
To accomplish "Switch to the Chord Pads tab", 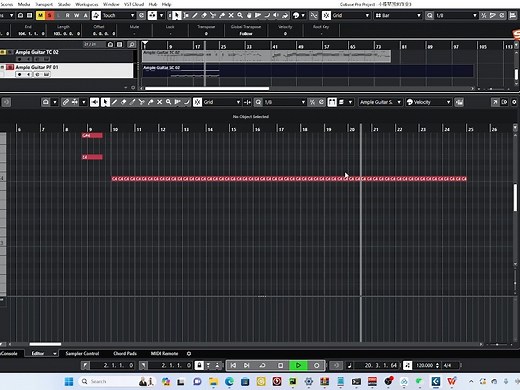I will tap(125, 353).
